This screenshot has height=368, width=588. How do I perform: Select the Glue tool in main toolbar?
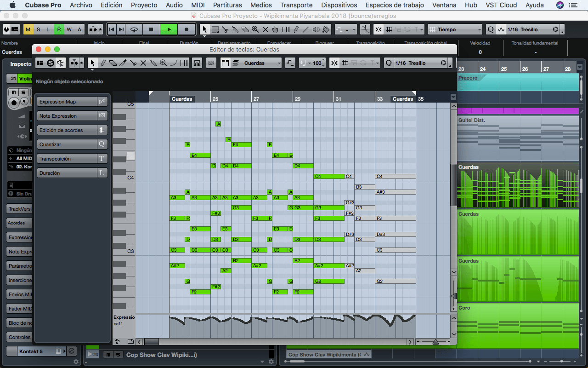[x=235, y=29]
